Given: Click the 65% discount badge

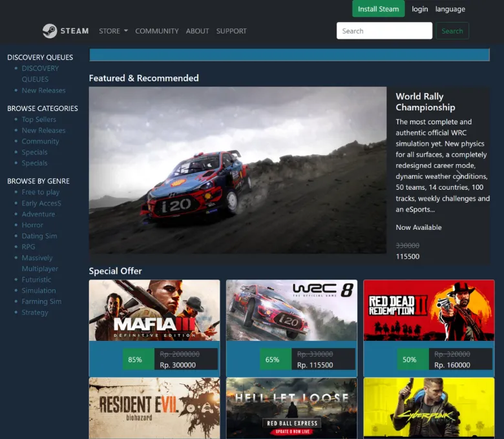Looking at the screenshot, I should point(275,360).
